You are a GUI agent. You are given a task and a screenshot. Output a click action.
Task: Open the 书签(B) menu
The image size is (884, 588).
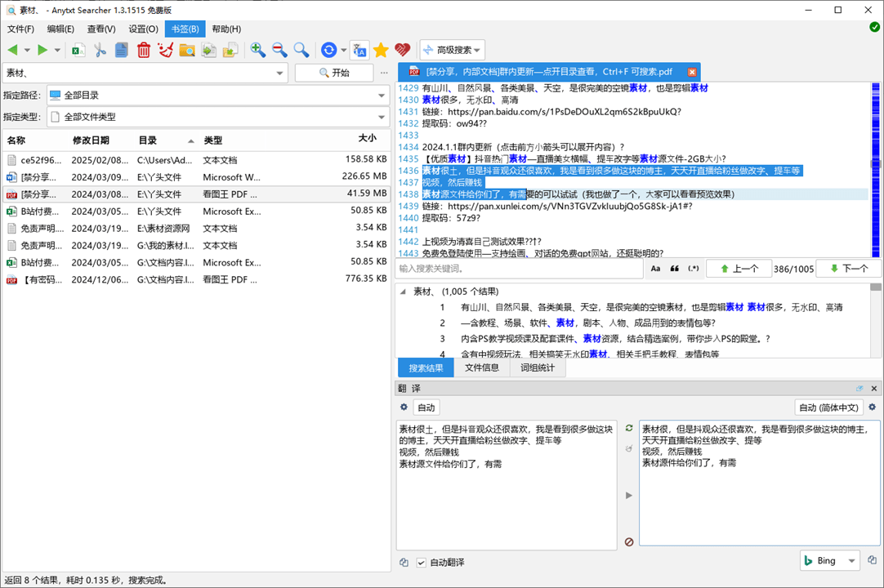pos(184,29)
